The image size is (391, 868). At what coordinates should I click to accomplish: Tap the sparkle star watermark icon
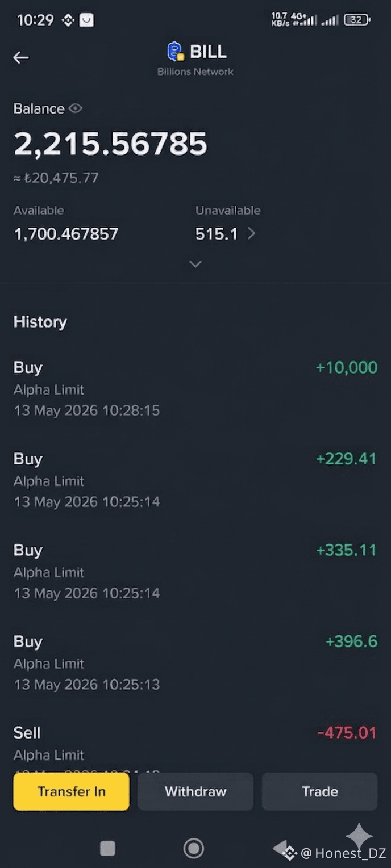pyautogui.click(x=359, y=836)
